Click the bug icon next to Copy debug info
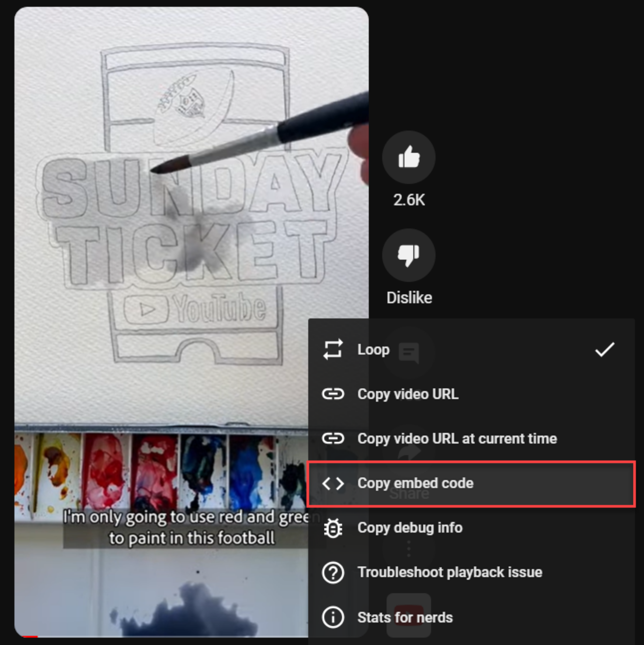The image size is (644, 645). pyautogui.click(x=333, y=528)
